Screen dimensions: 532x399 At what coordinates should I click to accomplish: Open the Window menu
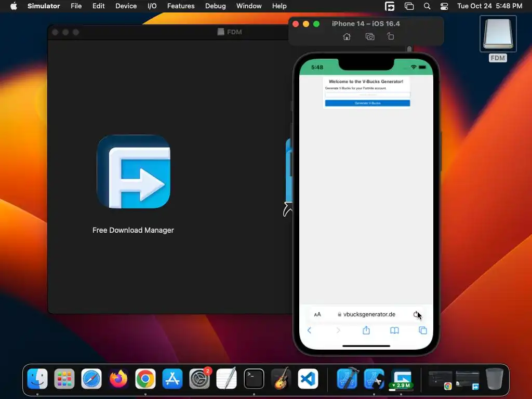point(249,6)
